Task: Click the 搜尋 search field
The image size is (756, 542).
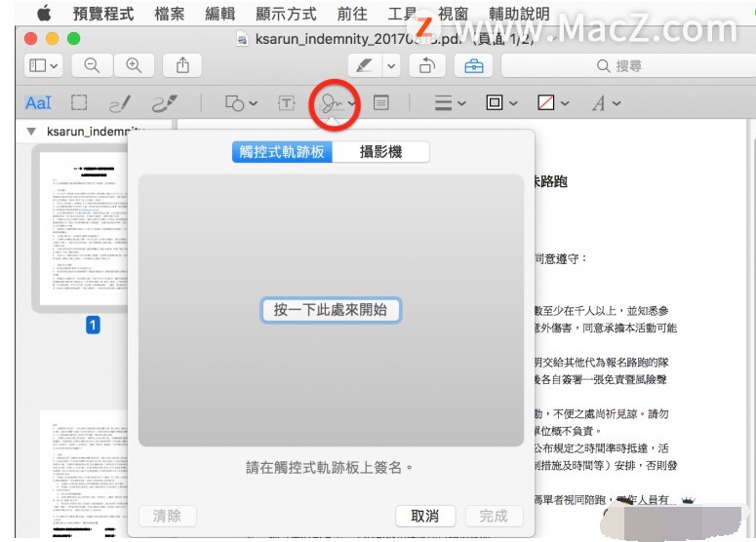Action: click(628, 65)
